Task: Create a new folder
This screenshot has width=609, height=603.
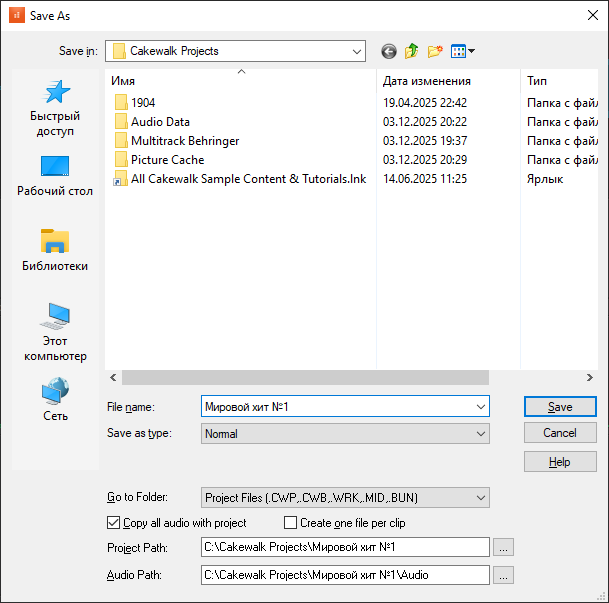Action: tap(435, 51)
